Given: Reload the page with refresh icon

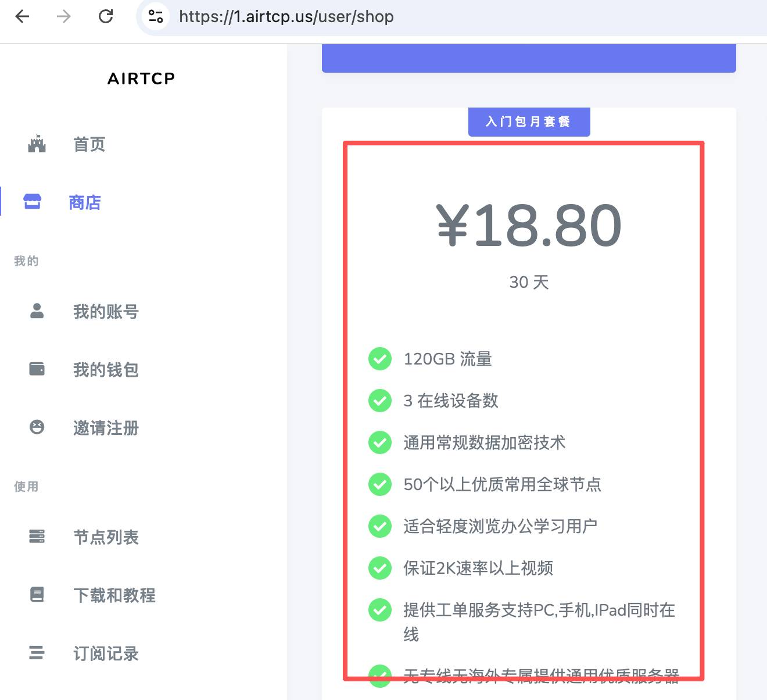Looking at the screenshot, I should [x=106, y=16].
